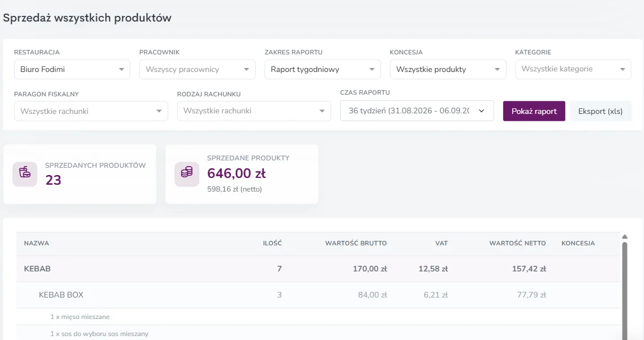
Task: Click the table scrollbar up arrow
Action: 625,237
